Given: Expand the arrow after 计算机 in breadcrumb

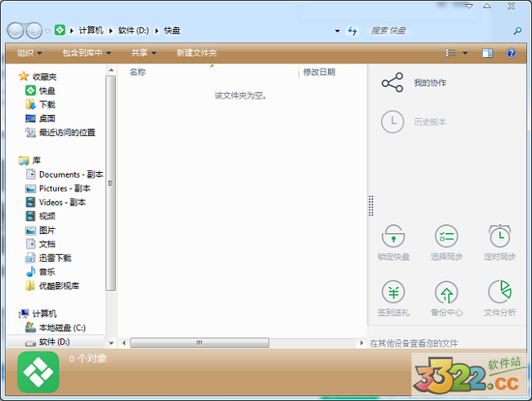Looking at the screenshot, I should coord(111,31).
